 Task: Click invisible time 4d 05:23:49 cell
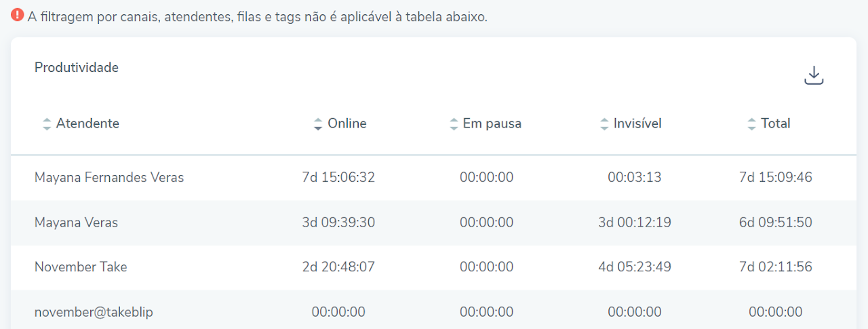(635, 267)
